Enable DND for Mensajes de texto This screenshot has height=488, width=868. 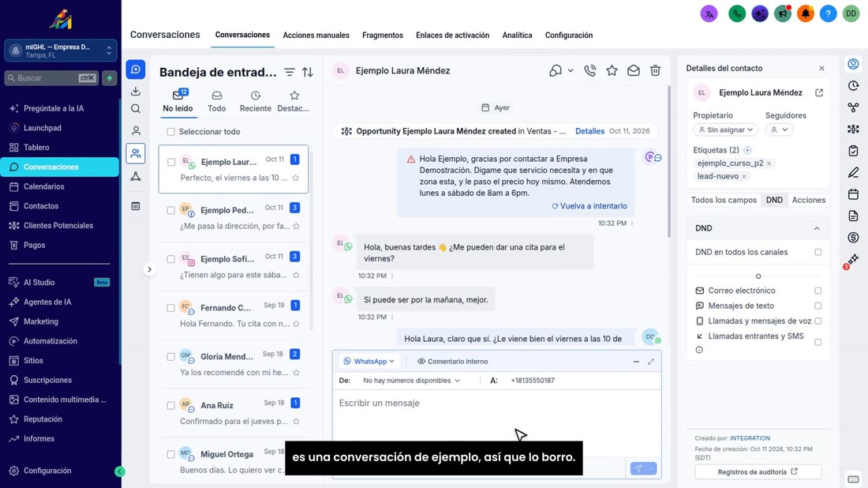817,306
